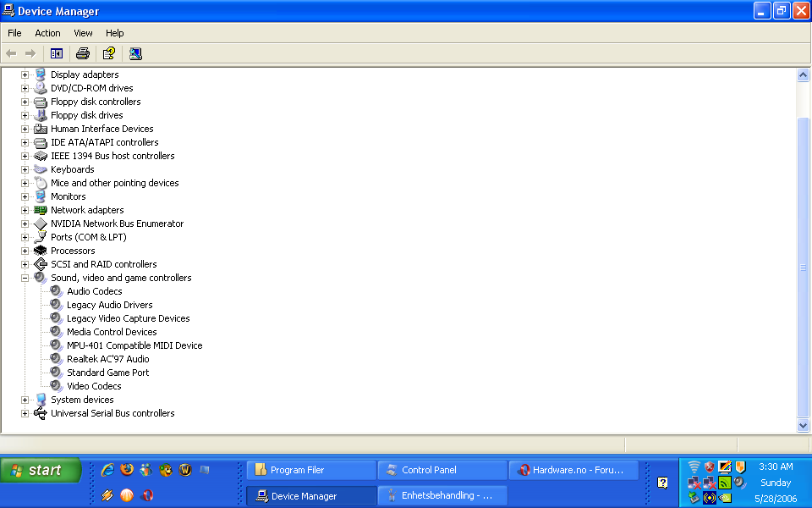Click the NVIDIA Network Bus Enumerator diamond icon
812x508 pixels.
point(41,224)
